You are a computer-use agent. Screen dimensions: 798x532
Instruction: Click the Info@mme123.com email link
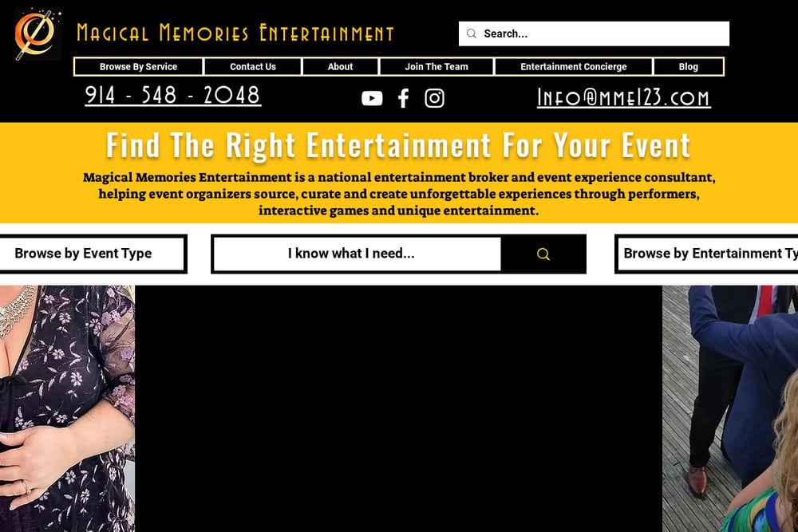coord(624,97)
